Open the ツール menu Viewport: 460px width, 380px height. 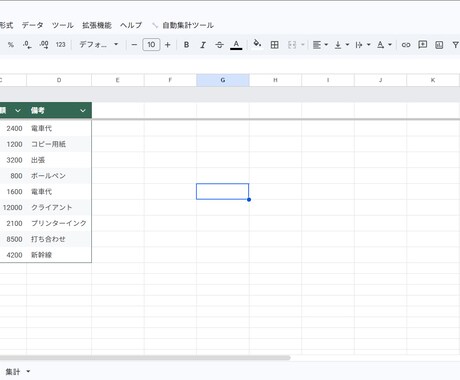[x=63, y=25]
